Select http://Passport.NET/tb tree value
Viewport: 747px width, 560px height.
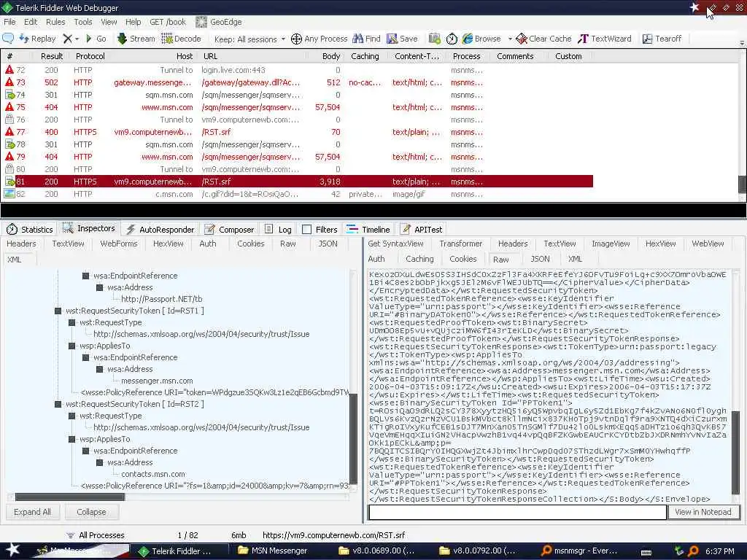[x=162, y=299]
